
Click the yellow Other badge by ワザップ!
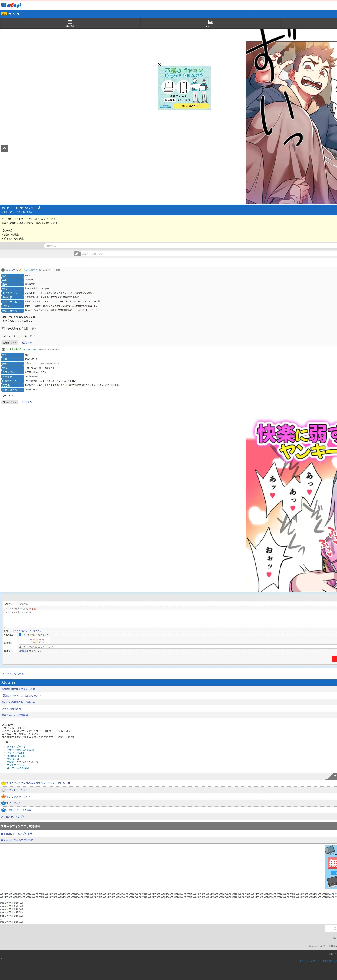click(4, 14)
